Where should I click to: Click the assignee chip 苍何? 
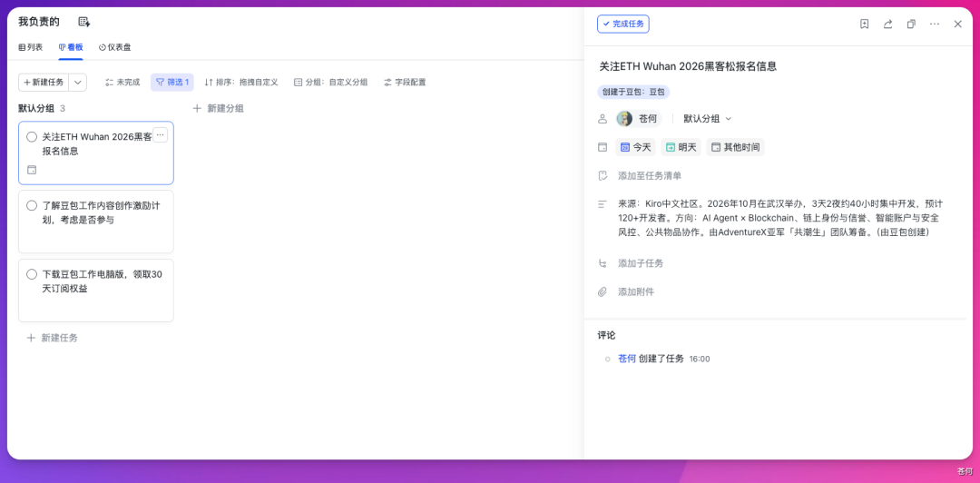639,118
